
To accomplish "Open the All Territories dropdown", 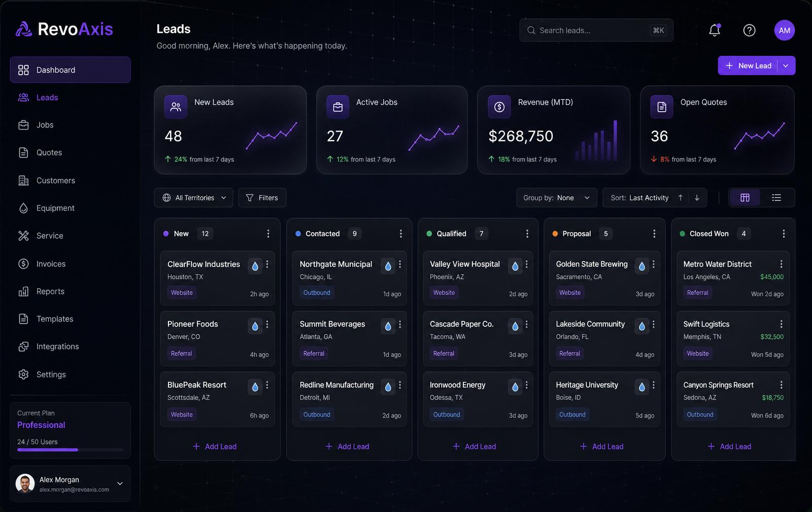I will coord(193,198).
